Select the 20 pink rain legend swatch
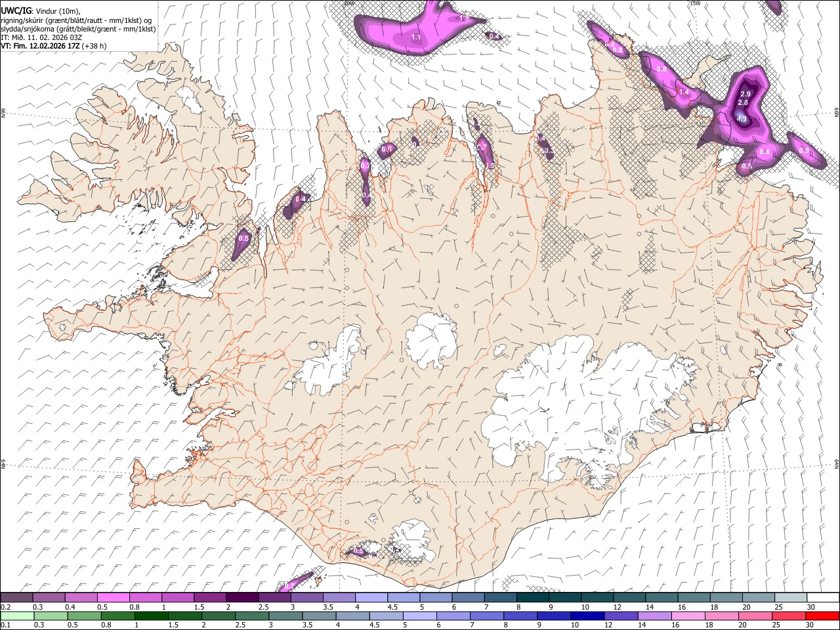This screenshot has height=630, width=840. coord(755,616)
